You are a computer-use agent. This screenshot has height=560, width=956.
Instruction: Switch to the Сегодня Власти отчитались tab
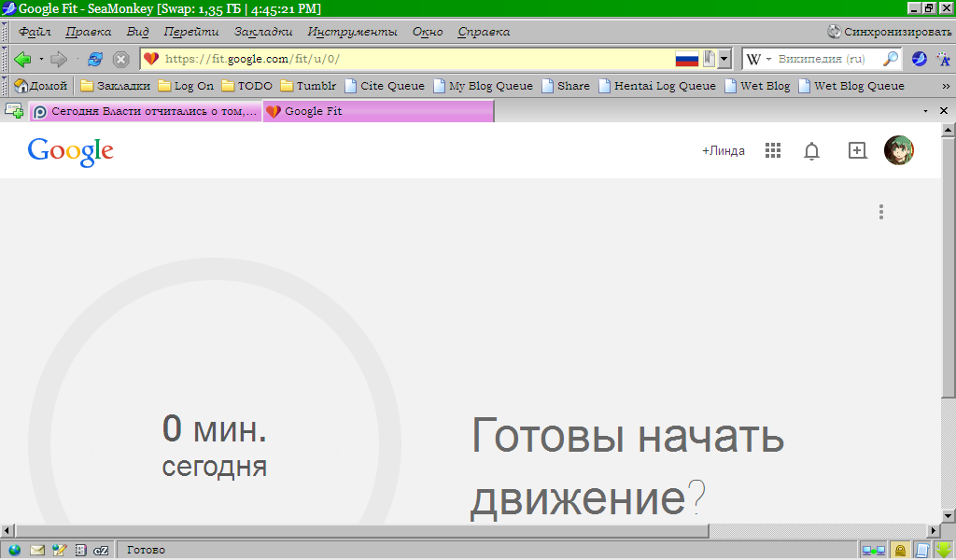[x=145, y=111]
